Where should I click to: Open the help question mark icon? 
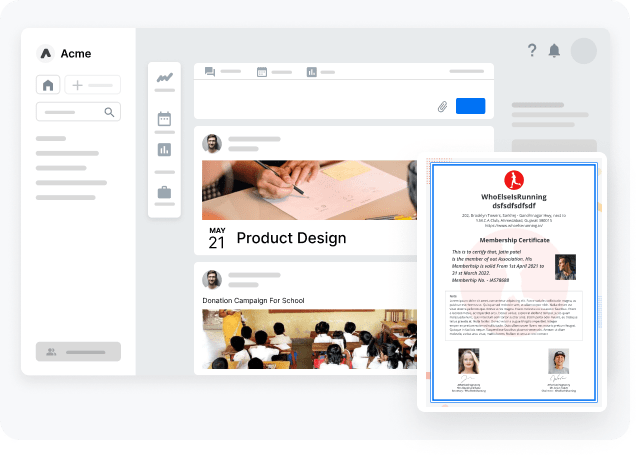(532, 51)
